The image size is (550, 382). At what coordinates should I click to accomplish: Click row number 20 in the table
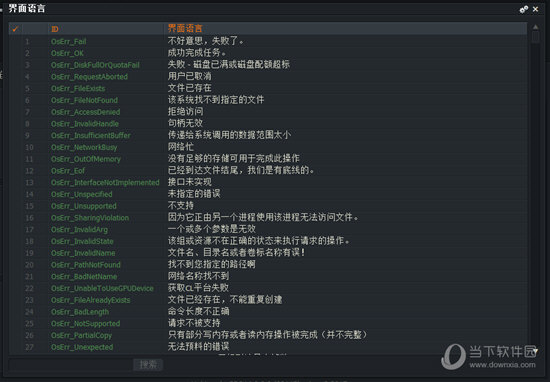tap(29, 265)
